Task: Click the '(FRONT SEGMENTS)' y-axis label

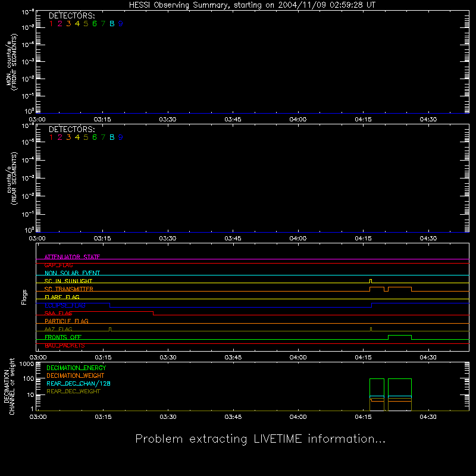Action: point(14,62)
